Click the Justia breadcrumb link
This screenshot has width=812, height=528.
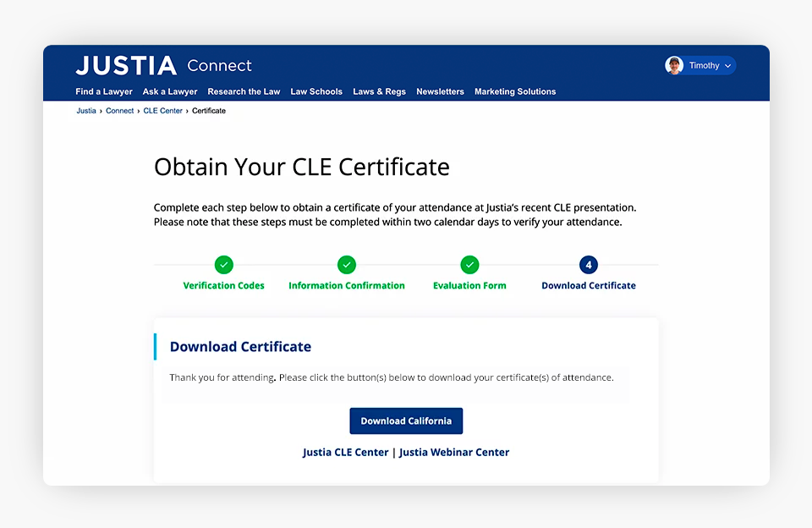(x=85, y=110)
